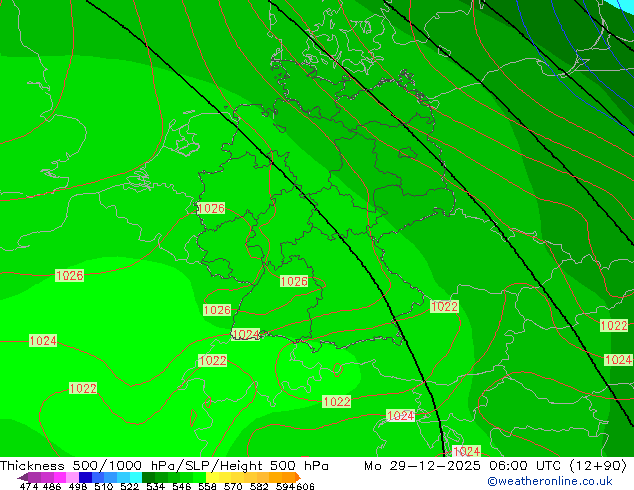634x490 pixels.
Task: Select the 558 value on the thickness scale
Action: 207,486
